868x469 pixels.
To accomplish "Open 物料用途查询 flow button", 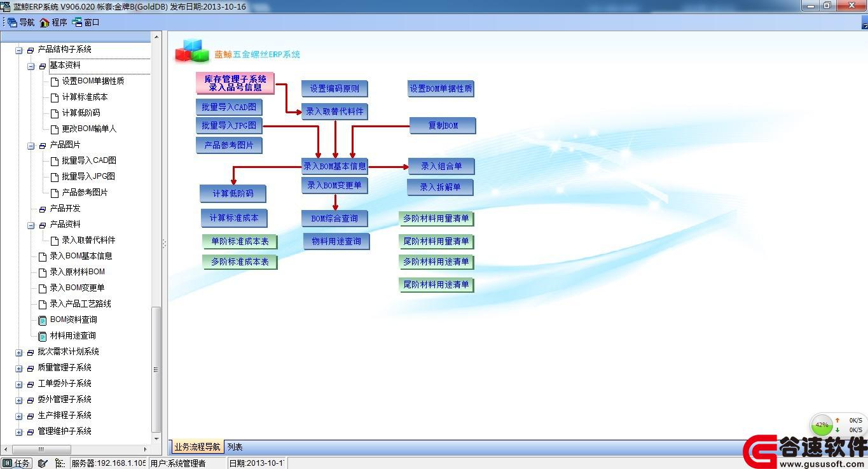I will click(x=336, y=241).
